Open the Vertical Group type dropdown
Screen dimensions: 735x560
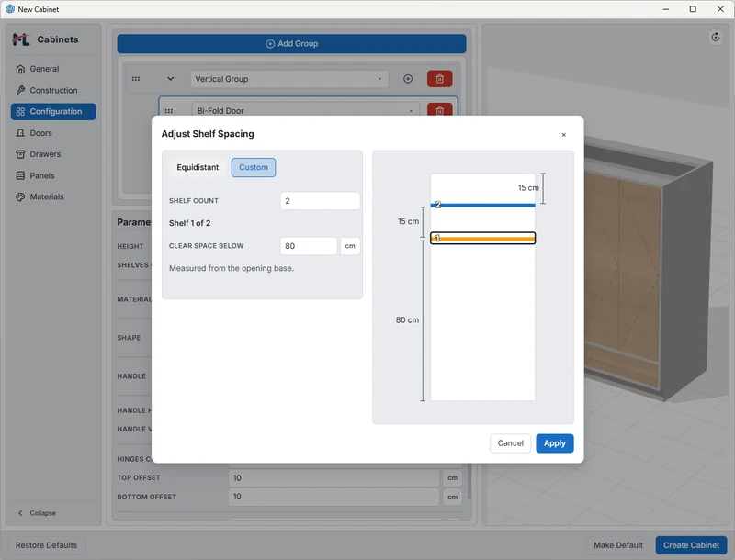pyautogui.click(x=288, y=79)
